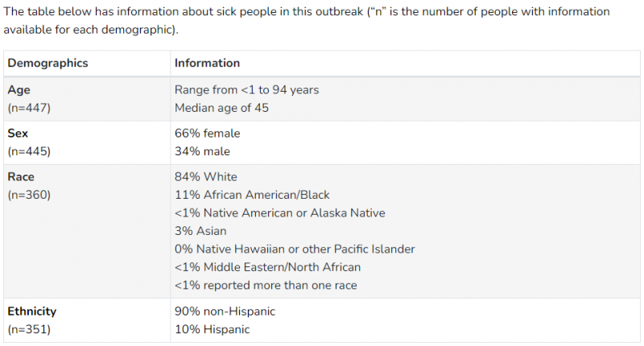The image size is (644, 346).
Task: Click the Demographics column header
Action: pos(47,63)
